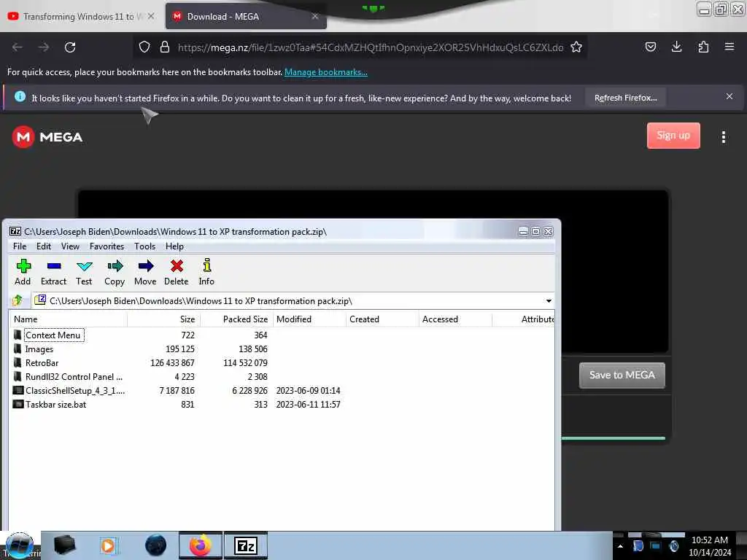Open the Firefox extensions icon
The height and width of the screenshot is (560, 747).
coord(703,47)
